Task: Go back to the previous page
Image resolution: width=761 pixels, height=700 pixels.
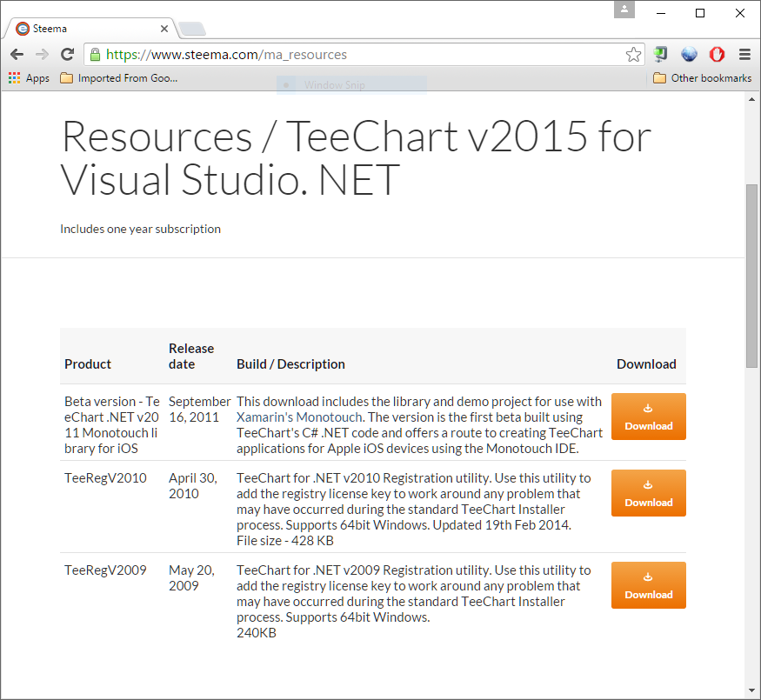Action: tap(17, 54)
